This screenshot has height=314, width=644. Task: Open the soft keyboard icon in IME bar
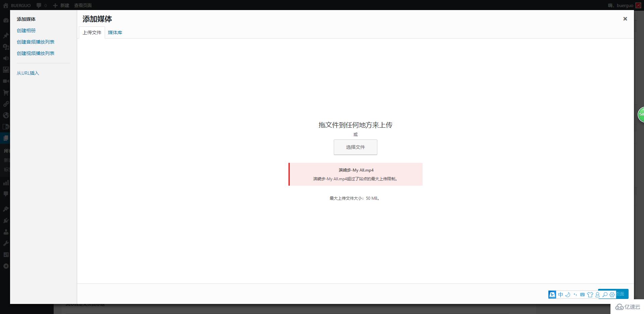click(582, 295)
